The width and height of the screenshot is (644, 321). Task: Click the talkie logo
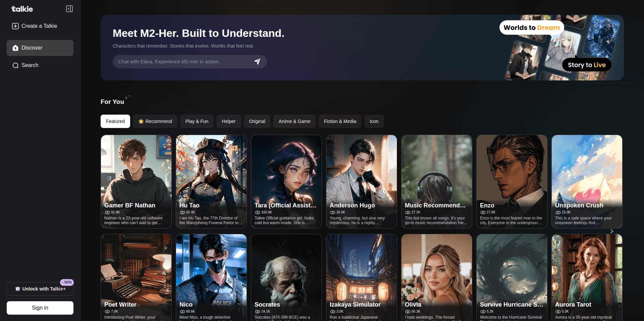point(21,9)
